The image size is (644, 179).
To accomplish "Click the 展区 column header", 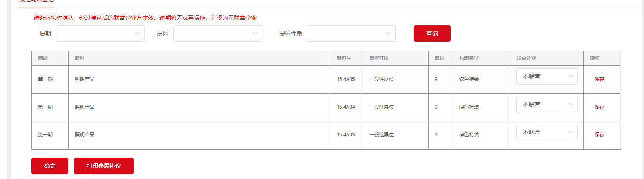I will (80, 58).
